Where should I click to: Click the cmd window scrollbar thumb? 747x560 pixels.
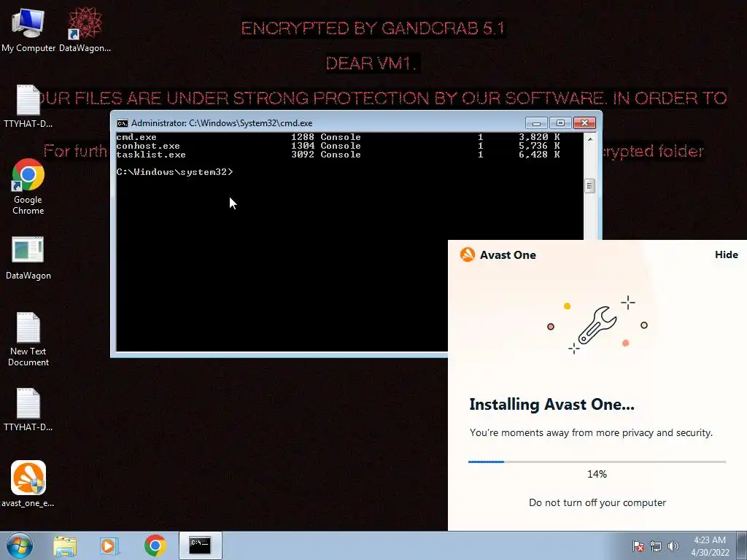pos(589,186)
